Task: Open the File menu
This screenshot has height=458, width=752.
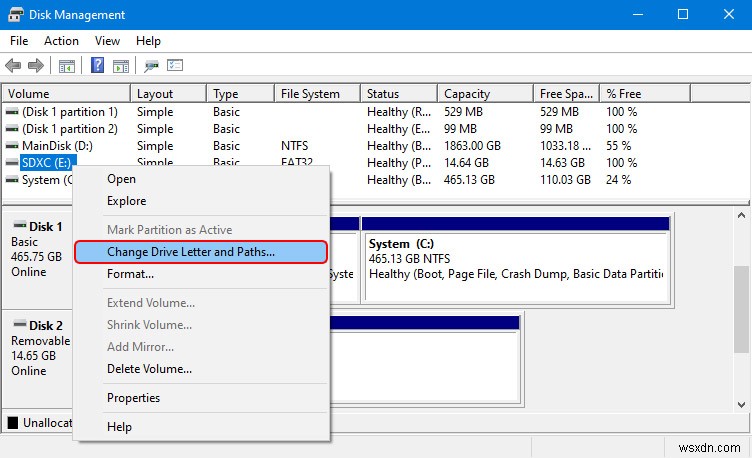Action: [19, 41]
